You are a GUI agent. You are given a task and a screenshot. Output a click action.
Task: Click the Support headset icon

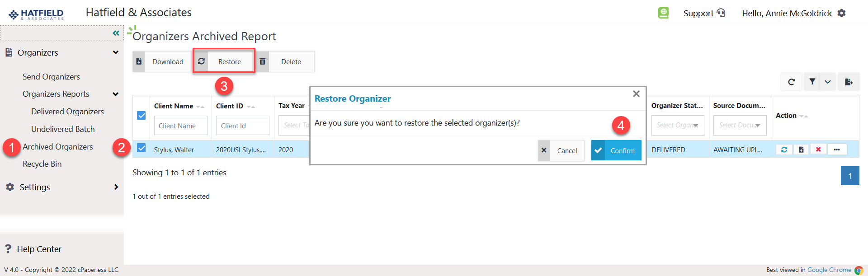(x=722, y=13)
